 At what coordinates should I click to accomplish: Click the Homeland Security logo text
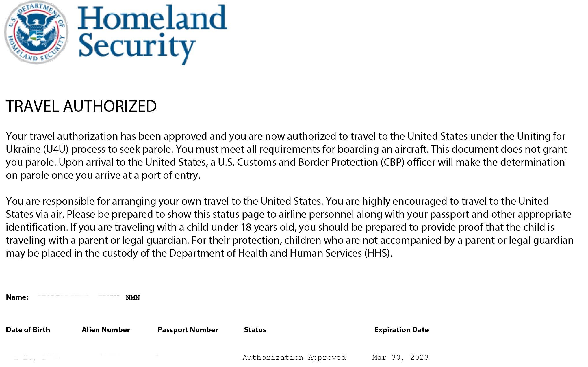click(153, 34)
